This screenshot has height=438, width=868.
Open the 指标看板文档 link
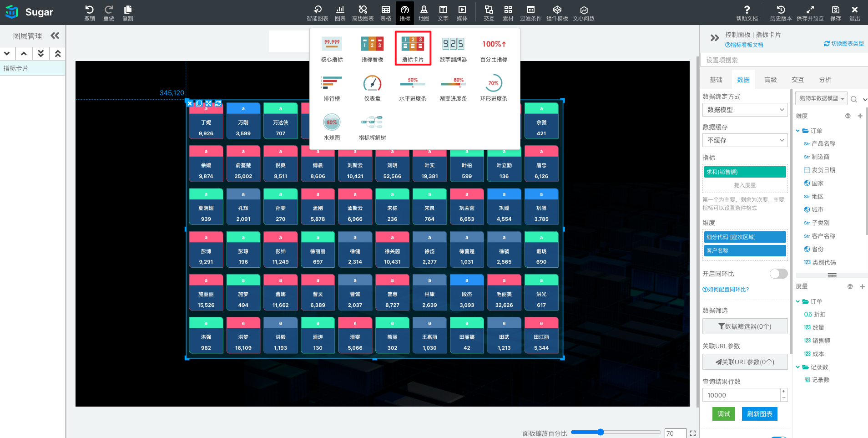point(744,45)
